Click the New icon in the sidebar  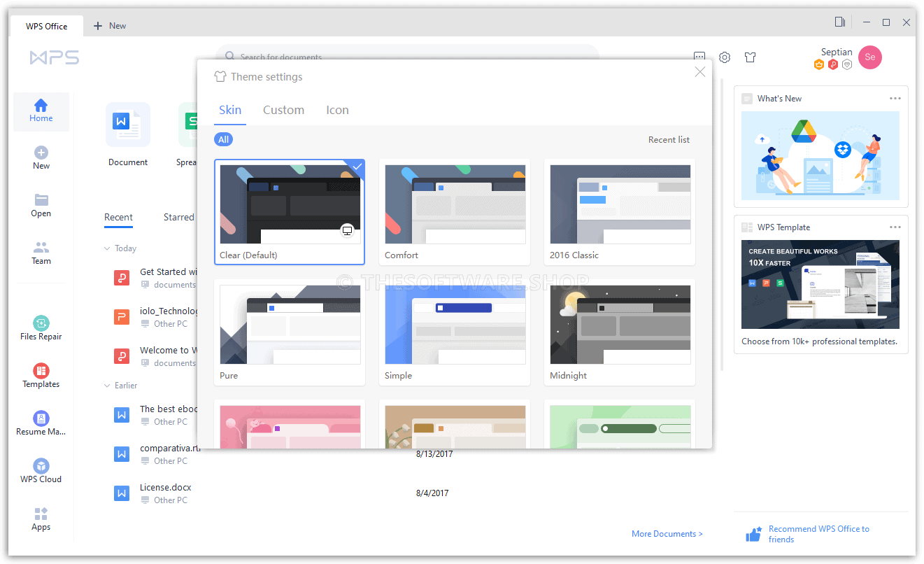[x=41, y=153]
